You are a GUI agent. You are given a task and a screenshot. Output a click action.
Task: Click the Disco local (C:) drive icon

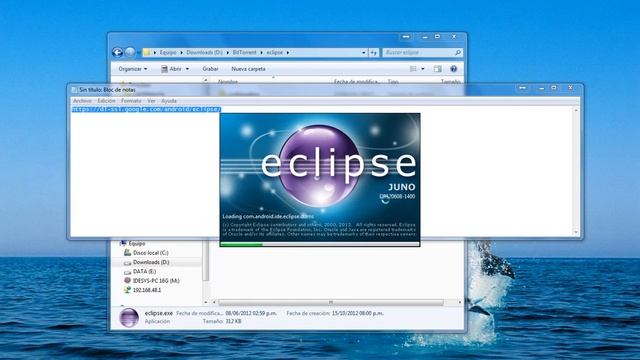tap(127, 253)
